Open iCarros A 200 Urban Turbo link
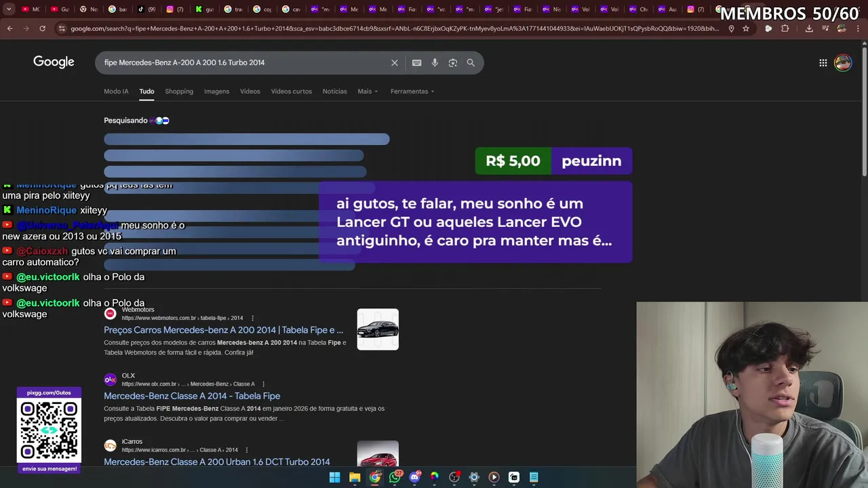The height and width of the screenshot is (488, 868). 217,462
